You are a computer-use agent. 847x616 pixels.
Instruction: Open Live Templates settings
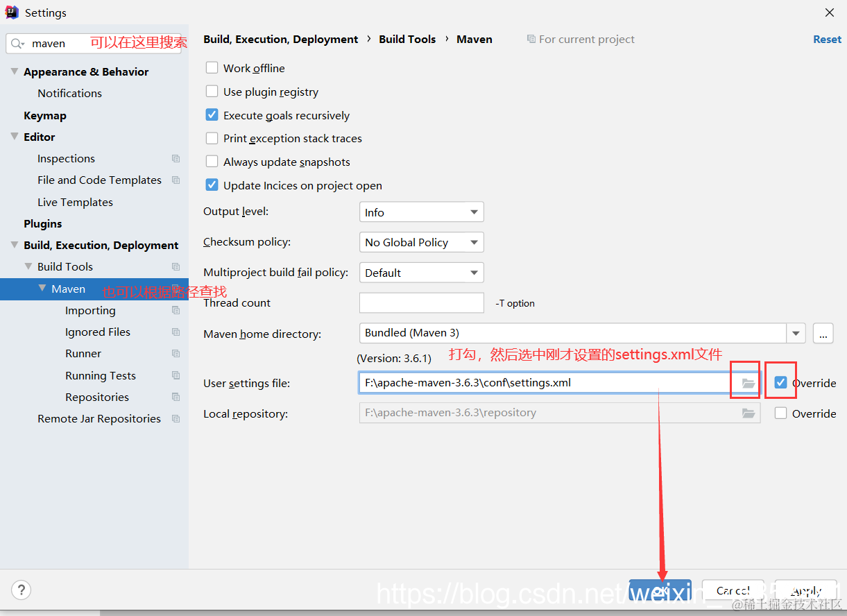[x=75, y=202]
